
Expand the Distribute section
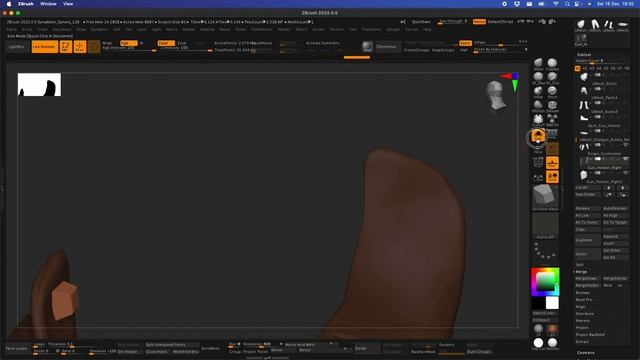click(x=584, y=313)
